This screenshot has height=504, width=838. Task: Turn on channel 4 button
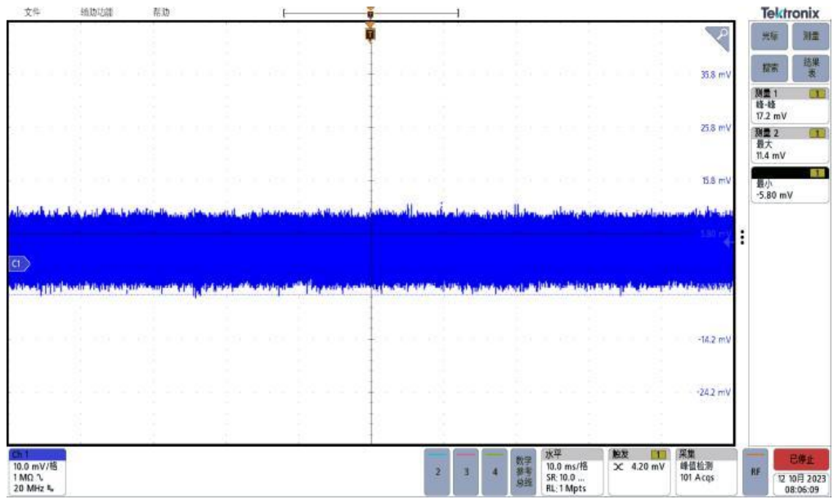495,472
